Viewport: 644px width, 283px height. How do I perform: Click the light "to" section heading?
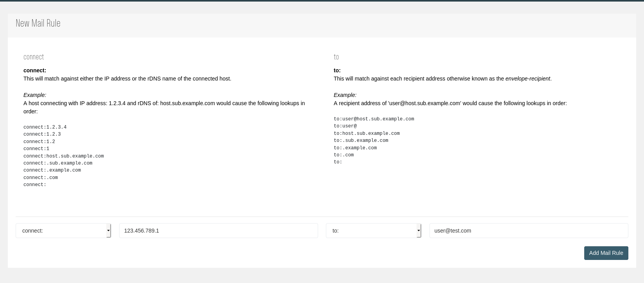click(336, 57)
